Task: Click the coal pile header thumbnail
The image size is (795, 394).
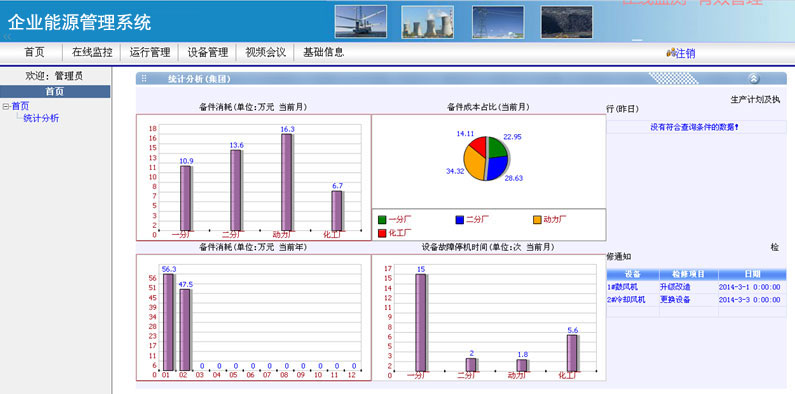Action: pos(566,22)
